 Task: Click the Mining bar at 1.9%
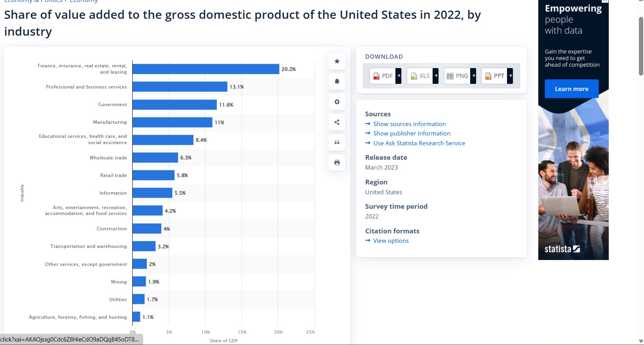139,282
